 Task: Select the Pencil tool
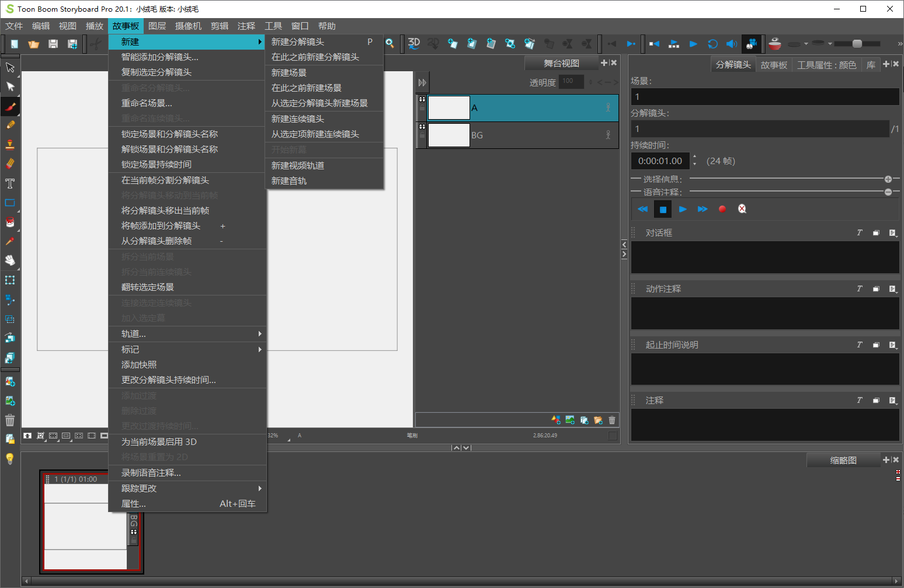tap(10, 125)
